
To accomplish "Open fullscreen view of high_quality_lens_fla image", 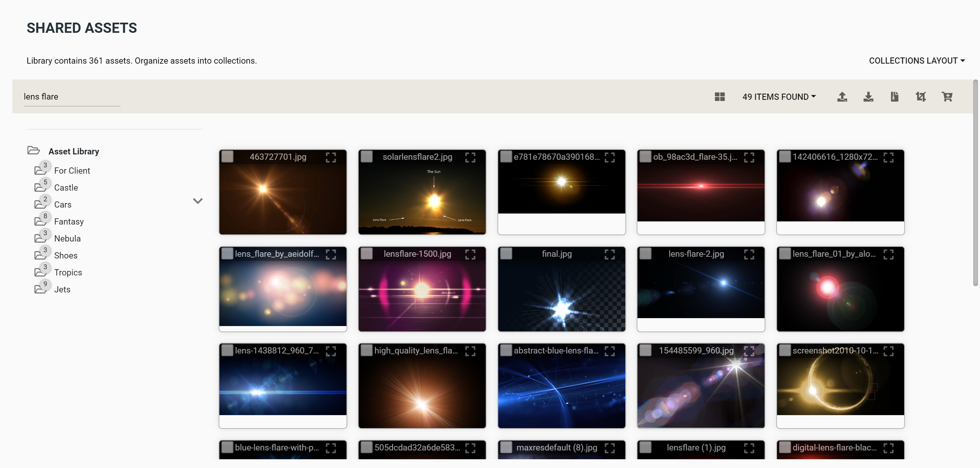I will pyautogui.click(x=470, y=351).
